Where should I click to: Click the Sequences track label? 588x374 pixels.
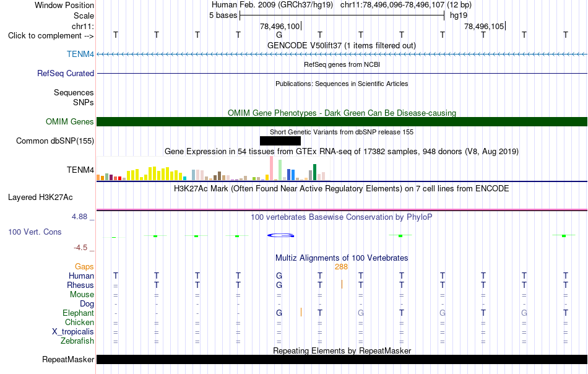tap(74, 92)
